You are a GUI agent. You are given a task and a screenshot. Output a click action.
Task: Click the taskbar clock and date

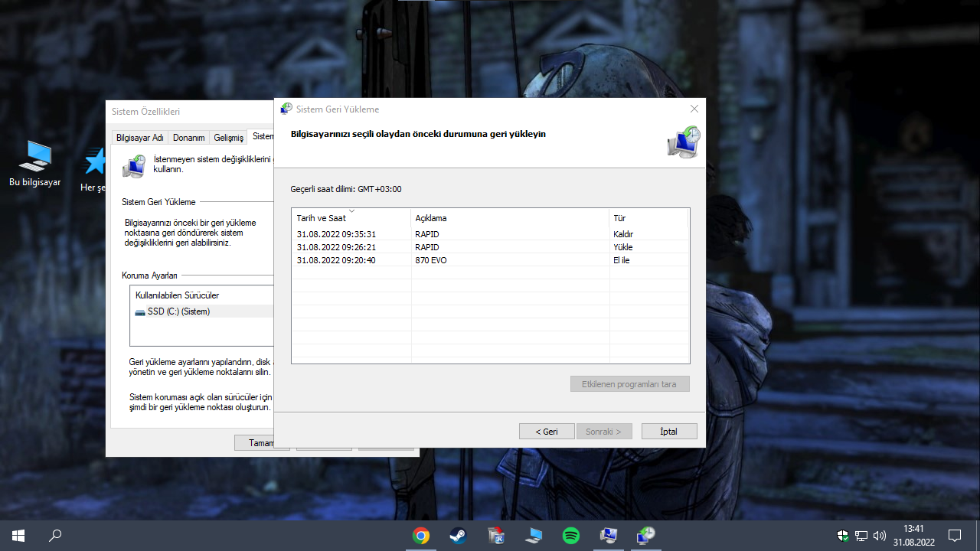point(913,536)
